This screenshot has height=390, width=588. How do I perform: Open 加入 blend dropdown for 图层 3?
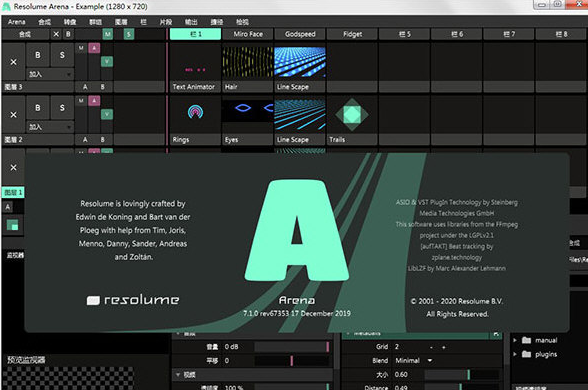click(x=50, y=74)
